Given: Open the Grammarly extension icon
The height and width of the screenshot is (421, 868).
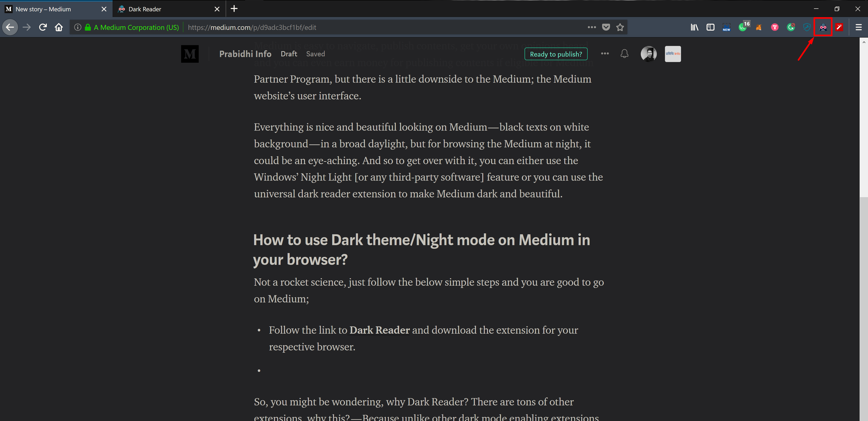Looking at the screenshot, I should pos(791,27).
